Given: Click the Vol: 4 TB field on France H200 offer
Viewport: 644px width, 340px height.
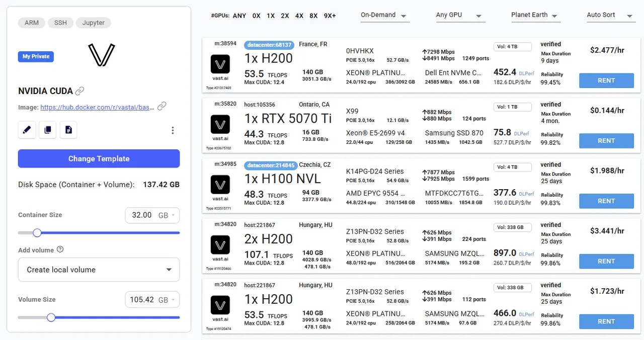Looking at the screenshot, I should pos(513,47).
